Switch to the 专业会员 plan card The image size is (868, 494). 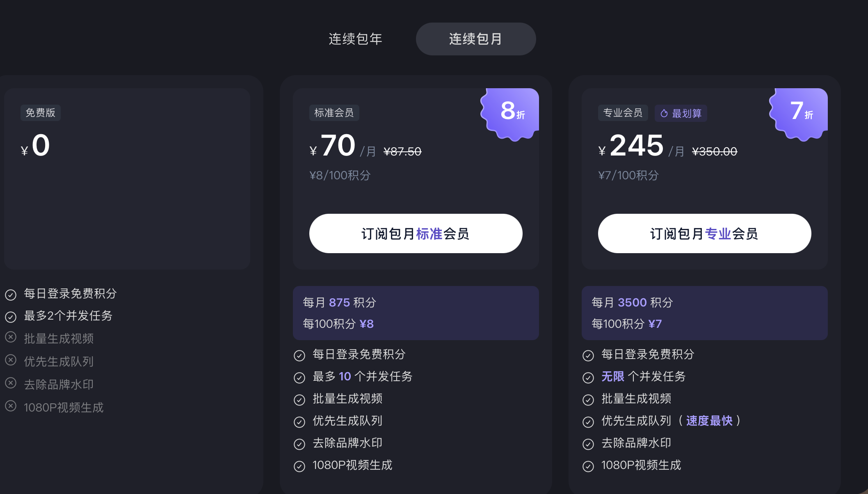(x=623, y=113)
